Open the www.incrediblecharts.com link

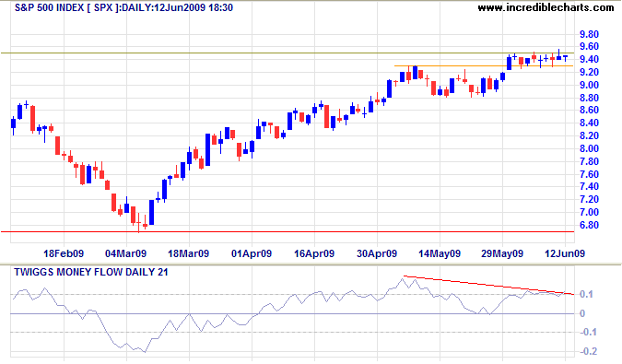click(546, 7)
